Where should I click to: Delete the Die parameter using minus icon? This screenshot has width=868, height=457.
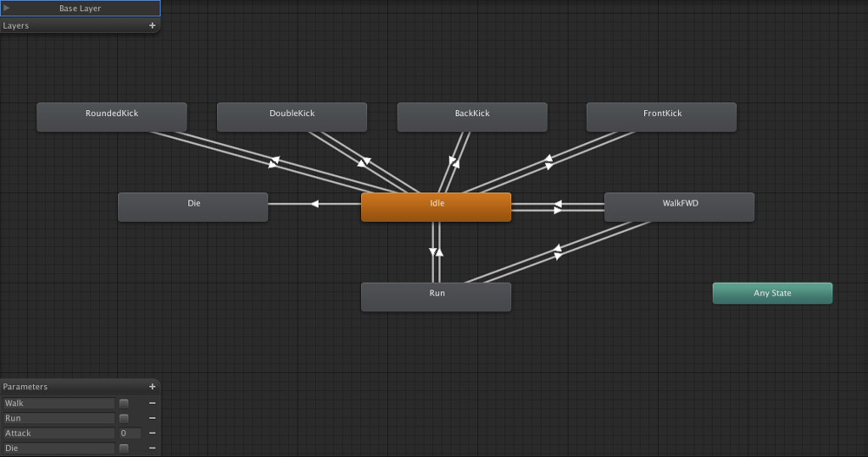[152, 448]
